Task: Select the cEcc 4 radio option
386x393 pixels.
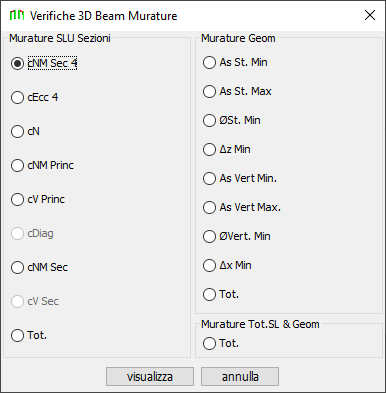Action: [x=34, y=97]
